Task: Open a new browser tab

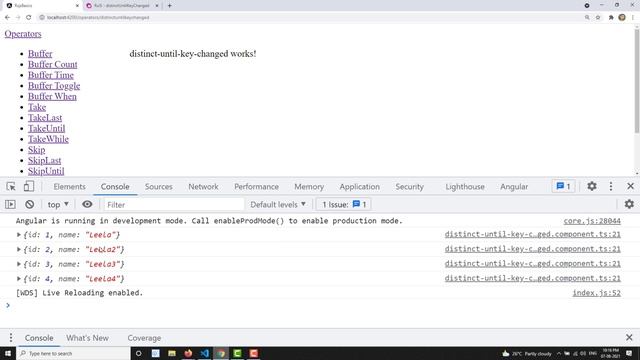Action: tap(169, 6)
